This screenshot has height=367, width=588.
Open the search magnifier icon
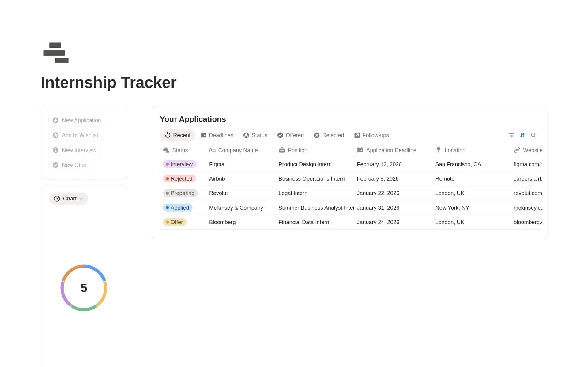533,135
